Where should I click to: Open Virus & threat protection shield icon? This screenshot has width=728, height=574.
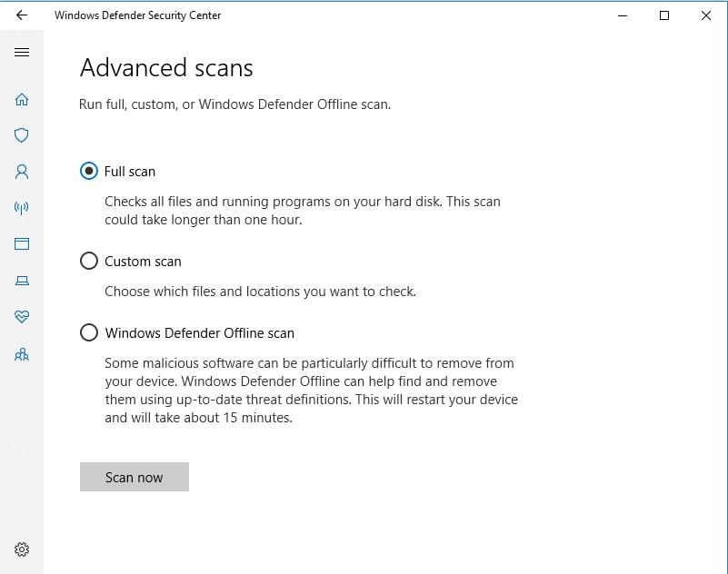coord(22,135)
